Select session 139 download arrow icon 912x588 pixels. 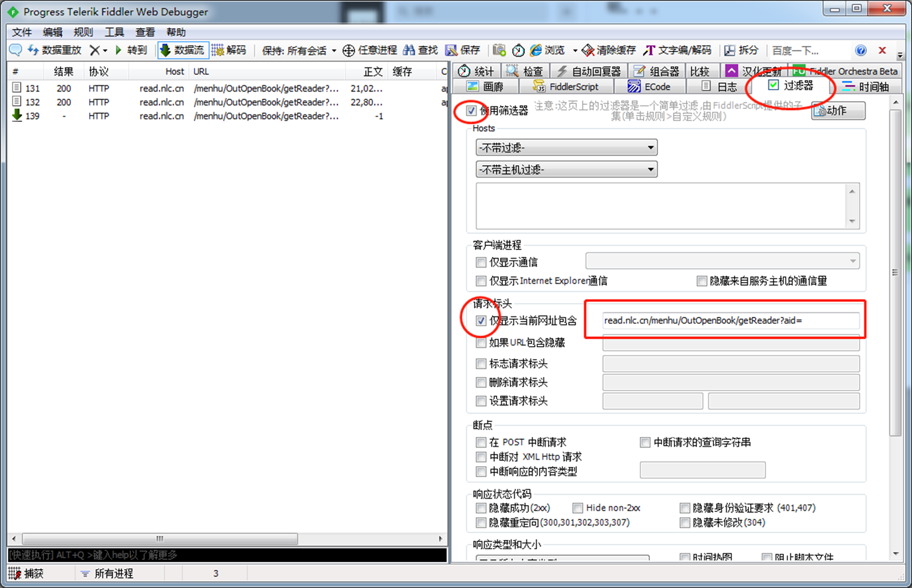[17, 116]
